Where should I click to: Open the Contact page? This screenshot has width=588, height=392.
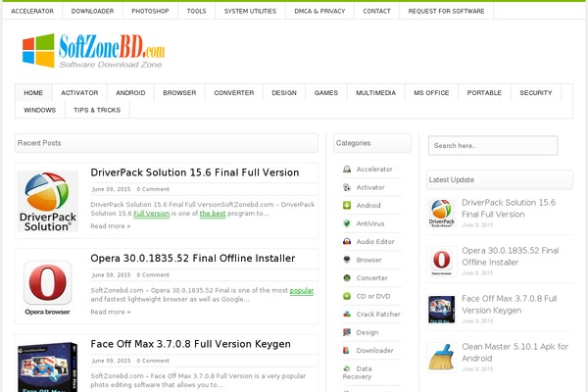click(x=377, y=11)
